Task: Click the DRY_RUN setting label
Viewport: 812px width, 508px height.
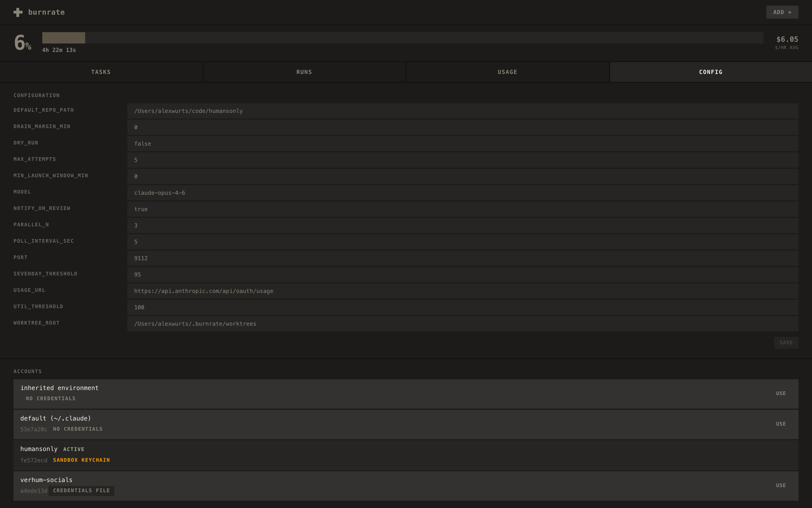Action: coord(26,143)
